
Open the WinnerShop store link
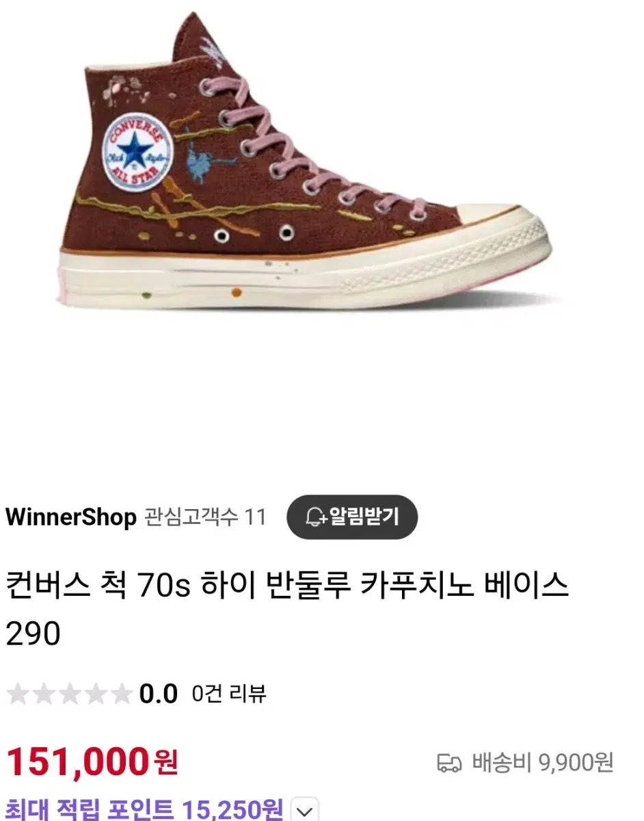(x=71, y=517)
